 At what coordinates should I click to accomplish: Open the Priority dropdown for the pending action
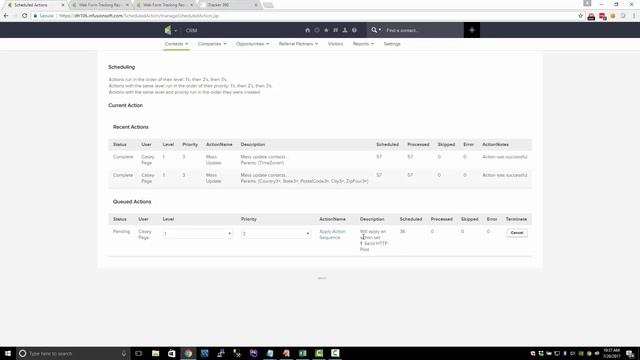click(276, 233)
